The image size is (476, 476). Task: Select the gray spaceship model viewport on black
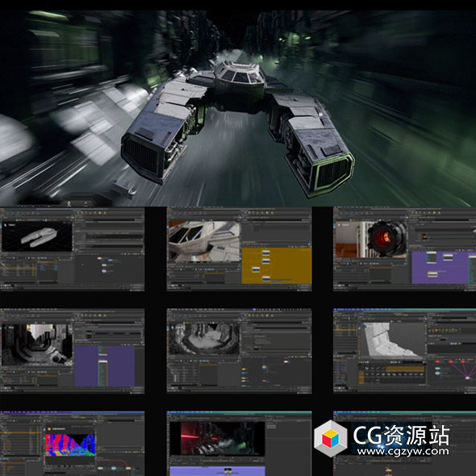pyautogui.click(x=37, y=236)
